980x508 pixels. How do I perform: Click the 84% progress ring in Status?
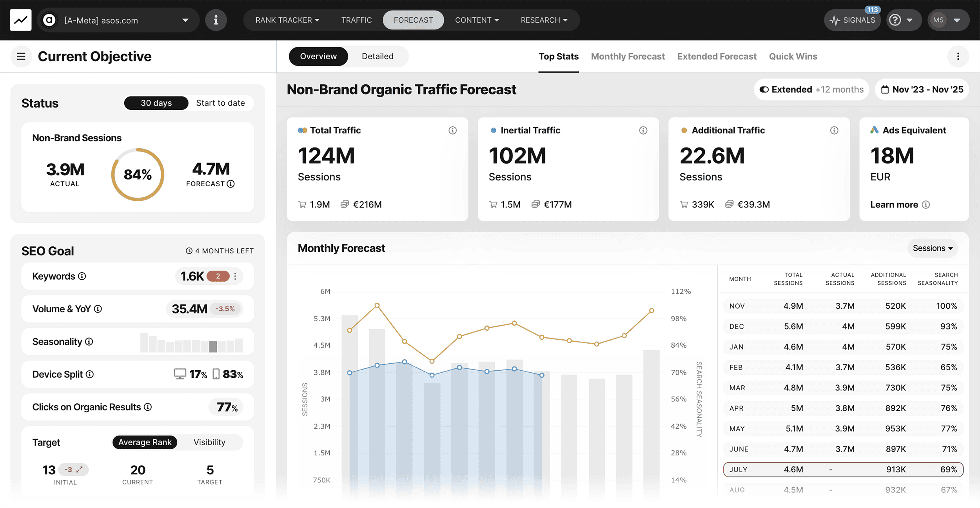[x=138, y=174]
